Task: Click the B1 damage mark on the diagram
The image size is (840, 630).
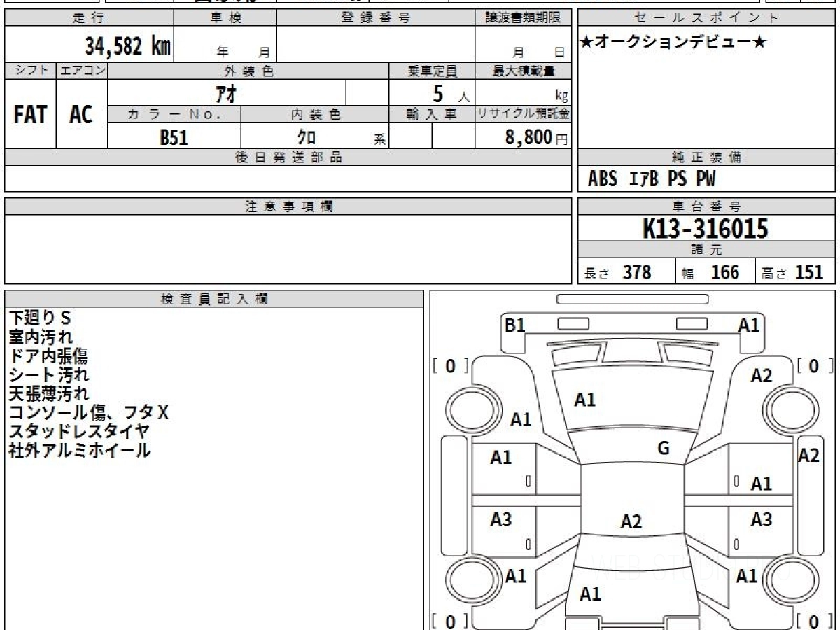Action: coord(515,325)
